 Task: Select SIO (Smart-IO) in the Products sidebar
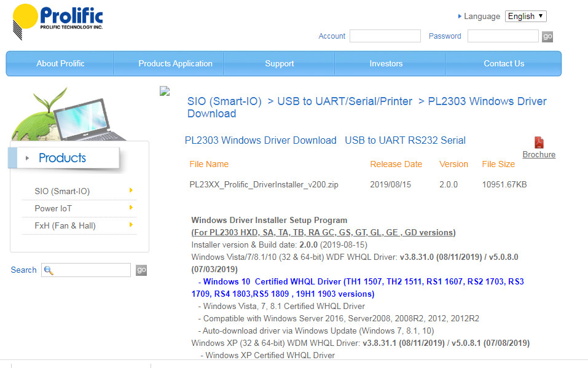[x=62, y=191]
